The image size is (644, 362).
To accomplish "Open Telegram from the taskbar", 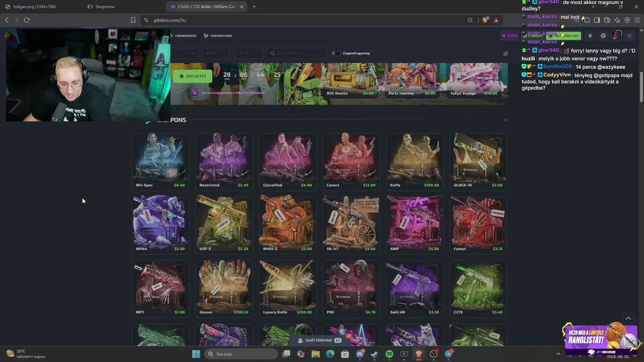I will point(449,354).
